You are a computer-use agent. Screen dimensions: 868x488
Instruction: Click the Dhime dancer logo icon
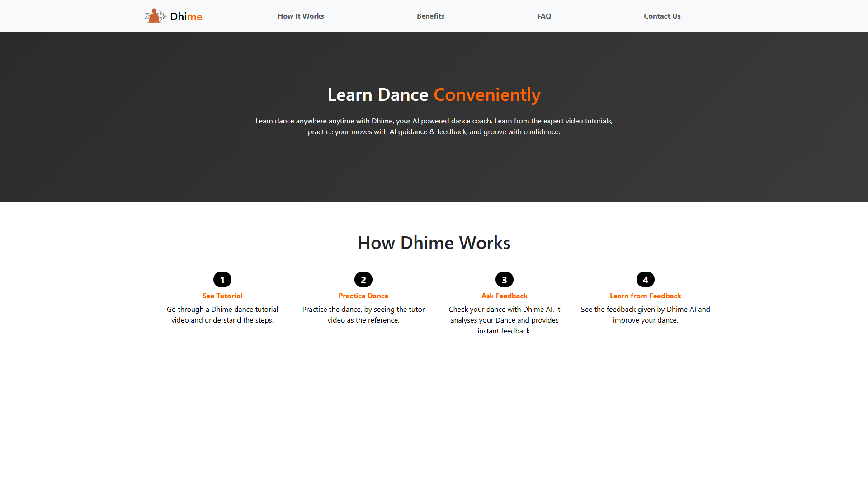click(156, 16)
